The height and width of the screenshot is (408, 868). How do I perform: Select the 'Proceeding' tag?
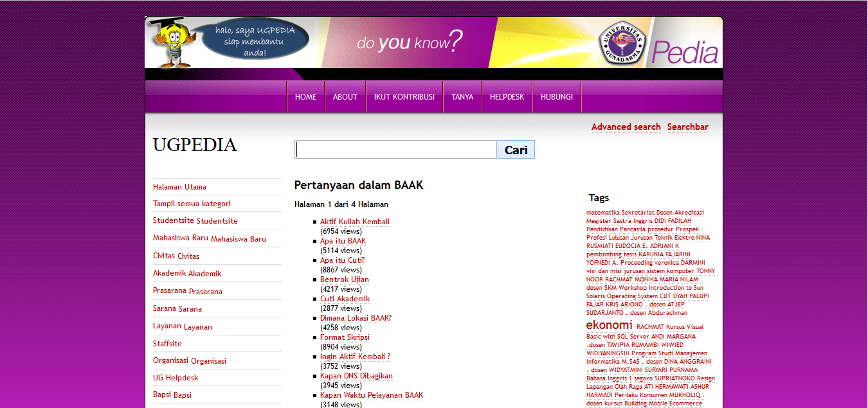[x=637, y=263]
